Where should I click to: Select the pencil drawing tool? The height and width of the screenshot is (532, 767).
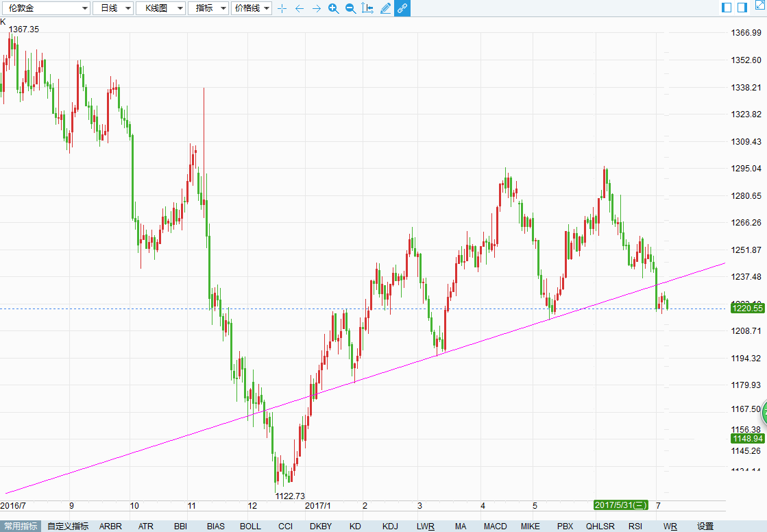tap(385, 8)
